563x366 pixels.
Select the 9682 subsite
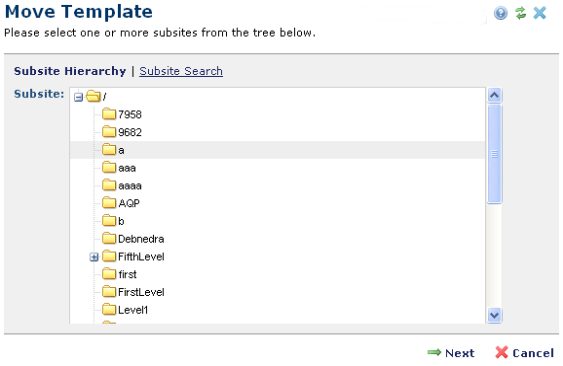(130, 132)
